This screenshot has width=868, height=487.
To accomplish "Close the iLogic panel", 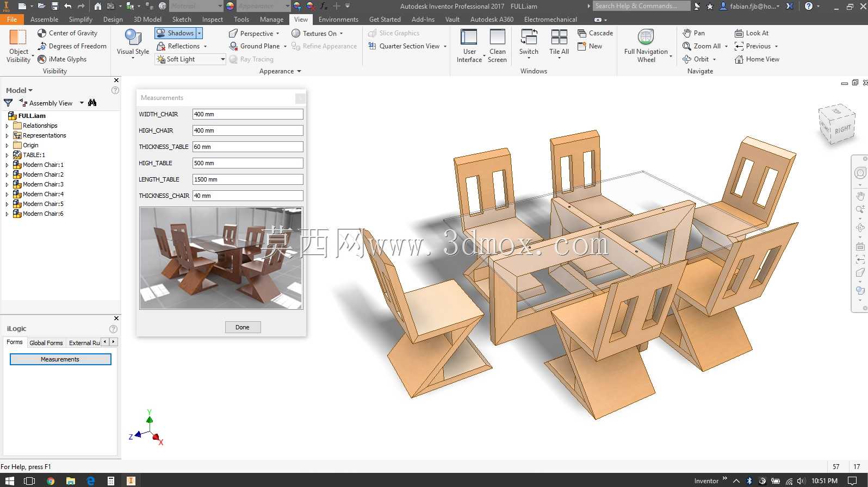I will 116,318.
